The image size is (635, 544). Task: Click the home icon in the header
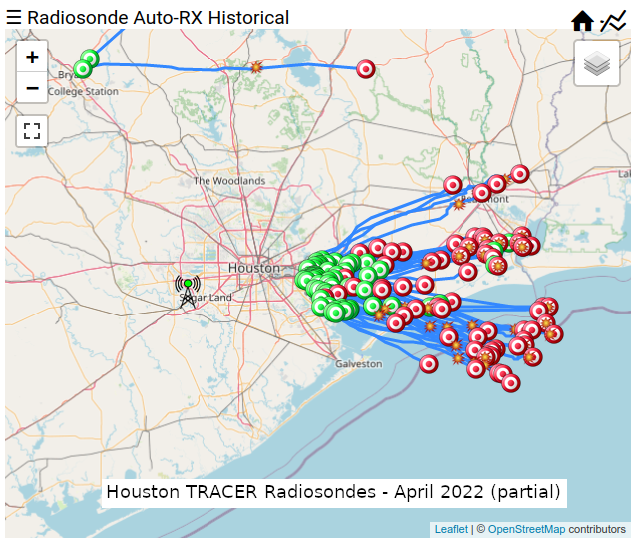pyautogui.click(x=582, y=21)
